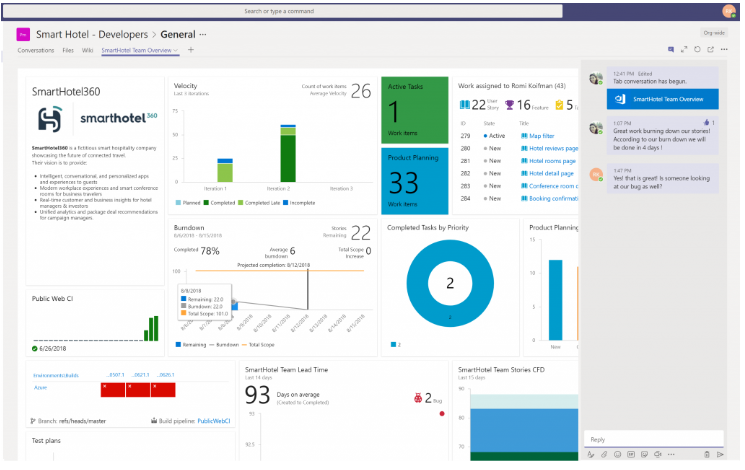
Task: Click the Planned legend swatch in Velocity
Action: pos(178,203)
